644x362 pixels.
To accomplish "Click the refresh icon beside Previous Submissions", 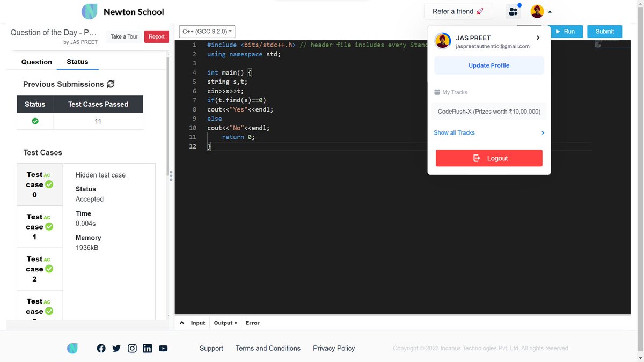I will pos(111,84).
